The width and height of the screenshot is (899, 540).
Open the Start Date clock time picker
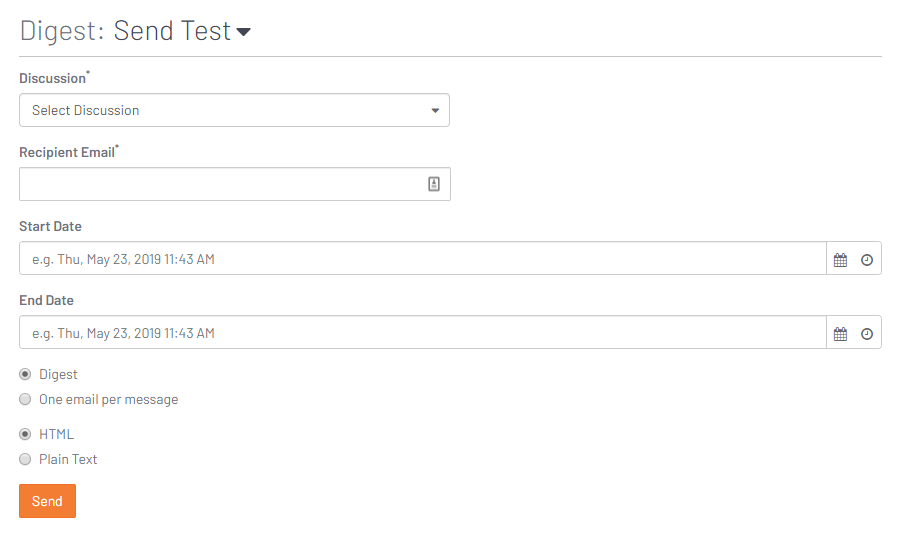pos(867,260)
